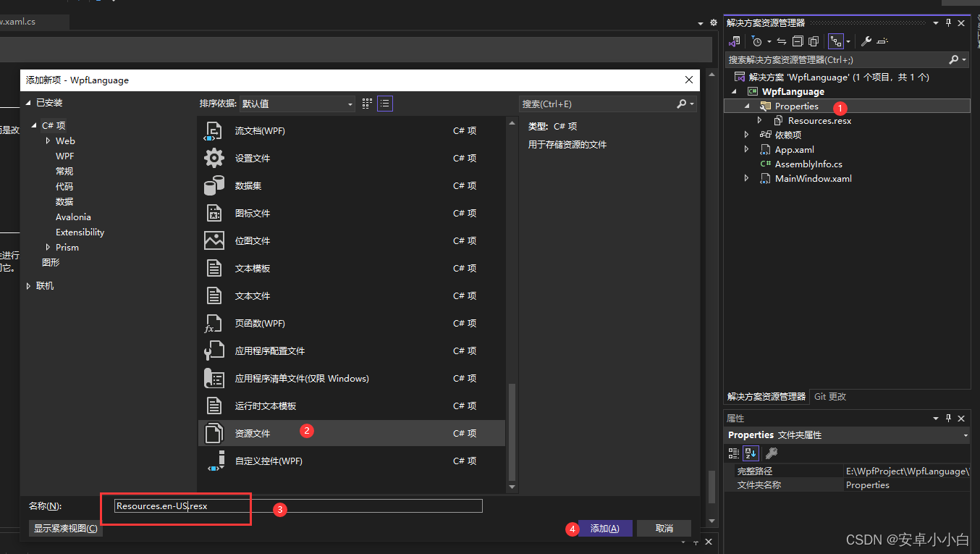Click the preview selected items icon
The width and height of the screenshot is (980, 554).
click(x=882, y=41)
